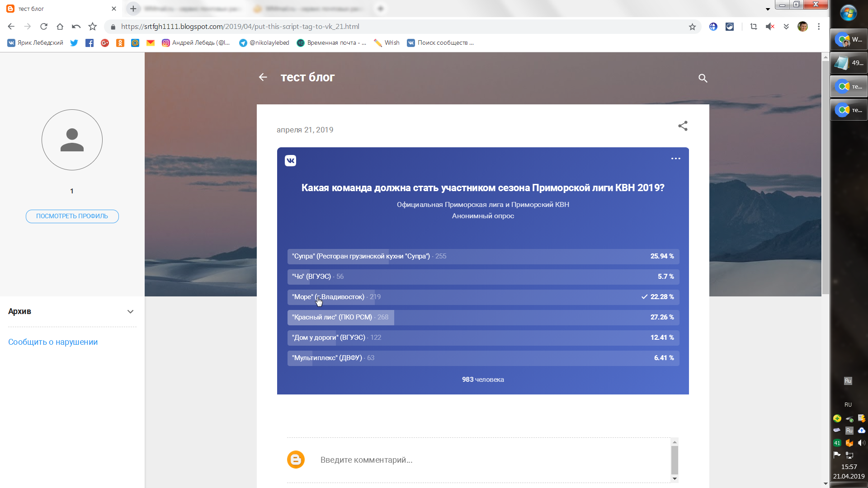This screenshot has height=488, width=868.
Task: Open a new browser tab with plus button
Action: tap(133, 9)
